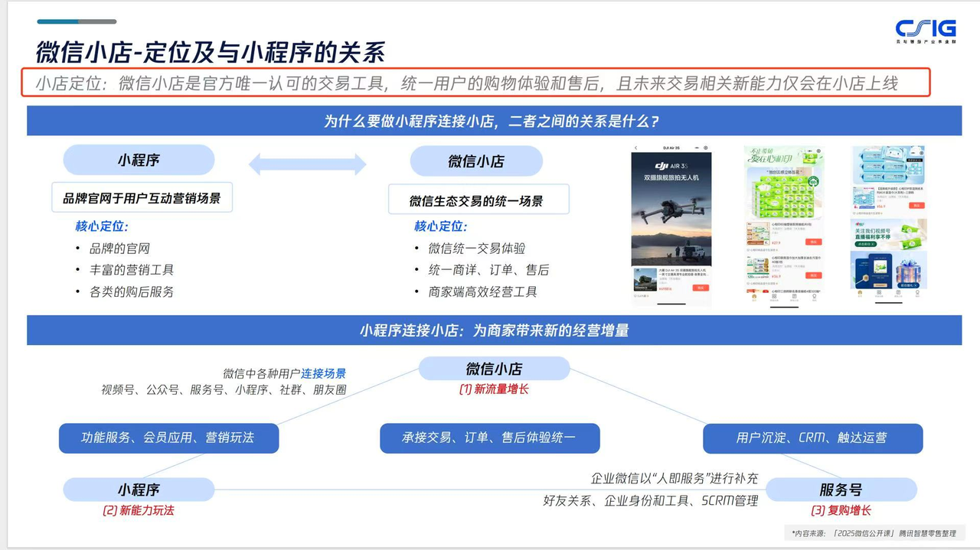This screenshot has height=550, width=980.
Task: Click the line 视频号、公众号、服务号、小程序、社群、朋友圈
Action: (x=224, y=389)
